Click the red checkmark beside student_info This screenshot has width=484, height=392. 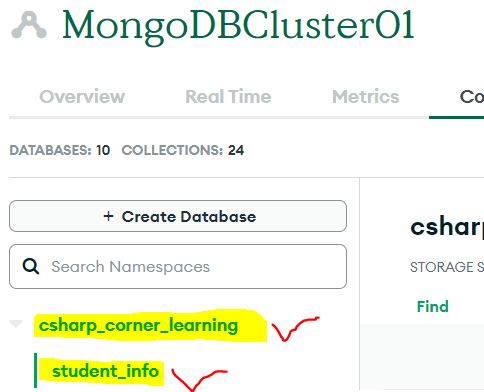click(199, 380)
